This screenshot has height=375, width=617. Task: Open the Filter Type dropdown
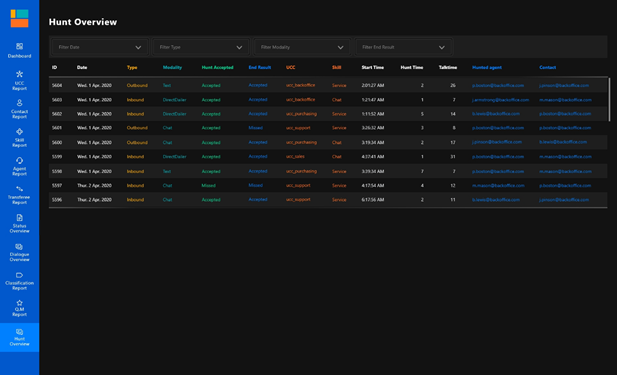(200, 47)
